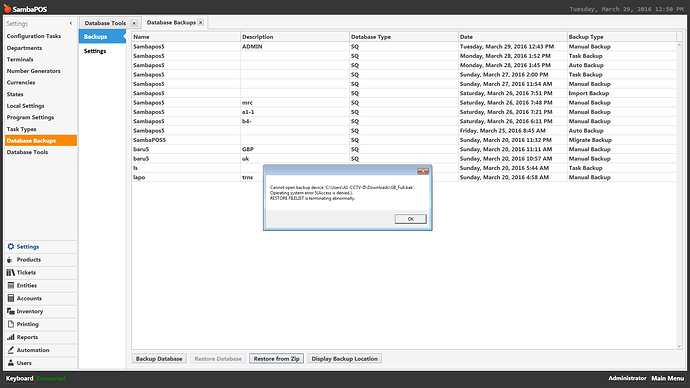
Task: Select backup row with description a1-1
Action: coord(404,112)
